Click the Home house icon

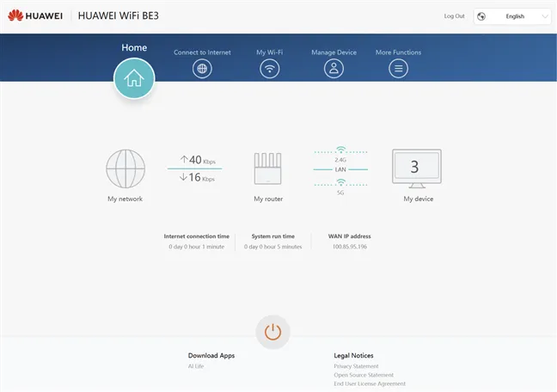134,78
